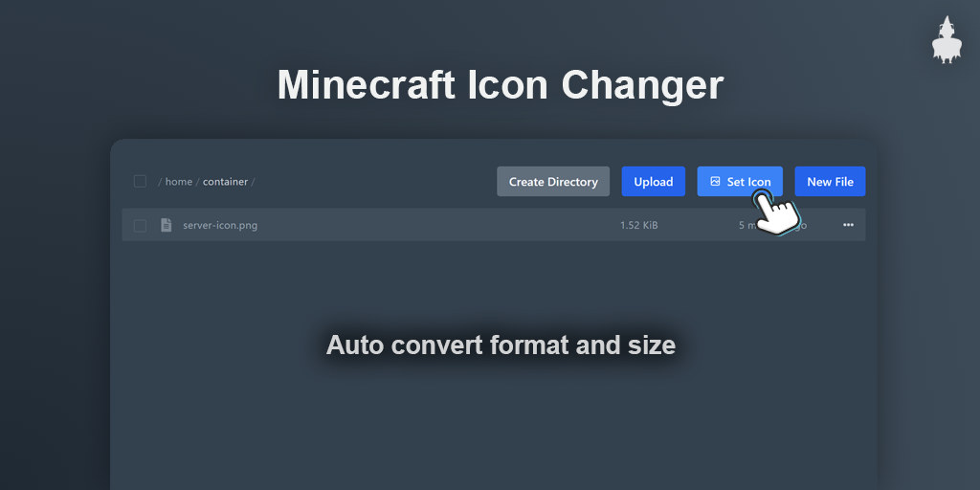
Task: Click the 1.52 KiB file size
Action: click(x=638, y=225)
